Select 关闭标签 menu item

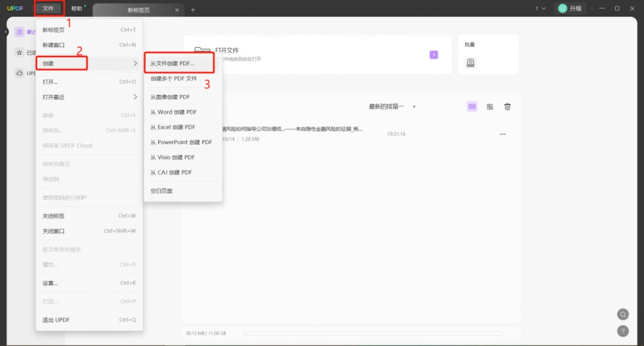[89, 216]
